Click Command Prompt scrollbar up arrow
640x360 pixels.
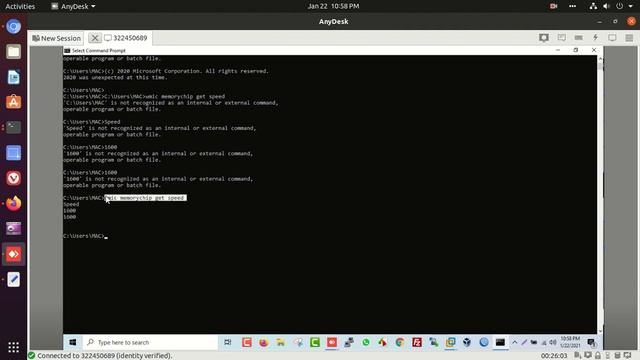coord(600,59)
